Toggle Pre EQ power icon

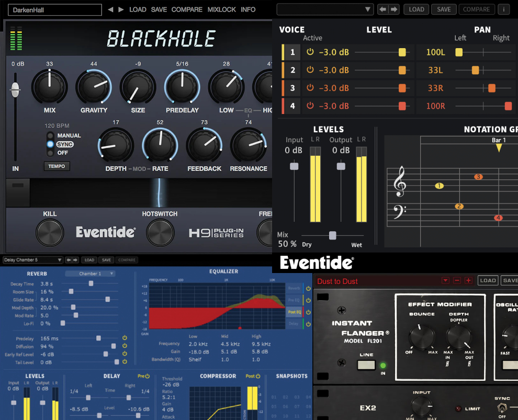[x=308, y=300]
